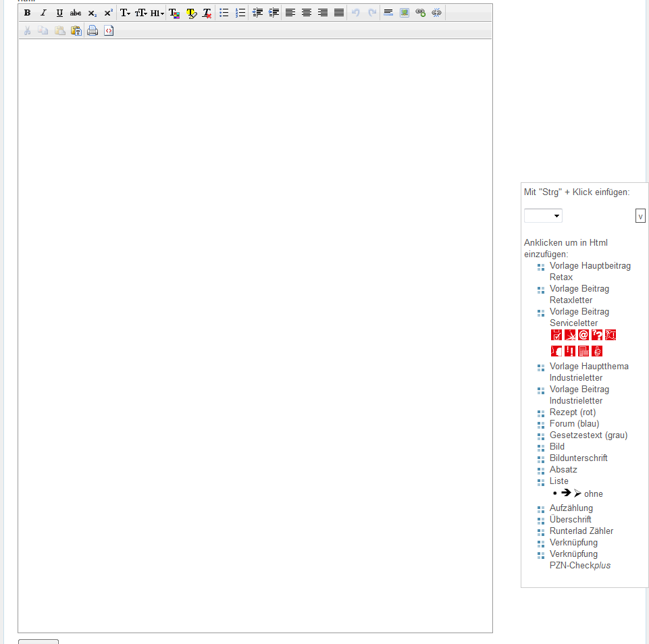The width and height of the screenshot is (649, 644).
Task: Open the font family dropdown
Action: pos(125,13)
